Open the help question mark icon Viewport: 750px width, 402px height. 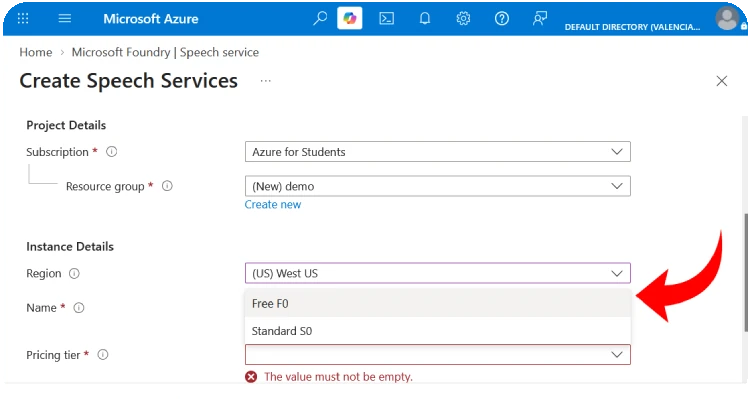point(502,19)
